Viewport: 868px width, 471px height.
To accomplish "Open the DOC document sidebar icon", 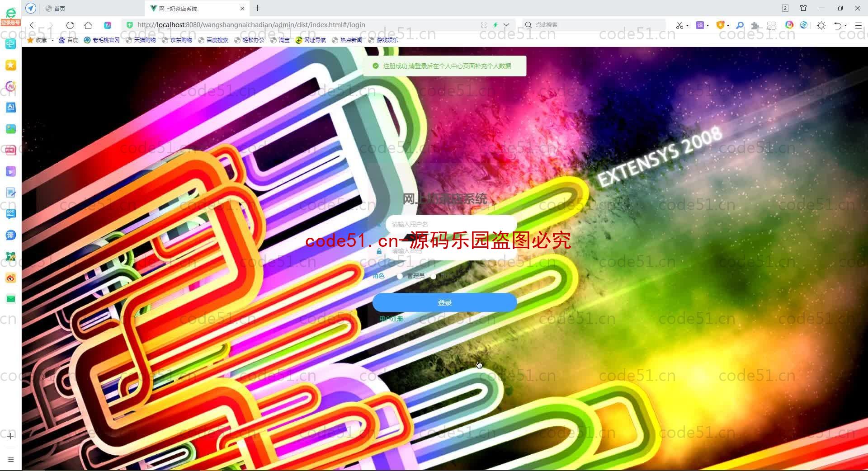I will [11, 213].
